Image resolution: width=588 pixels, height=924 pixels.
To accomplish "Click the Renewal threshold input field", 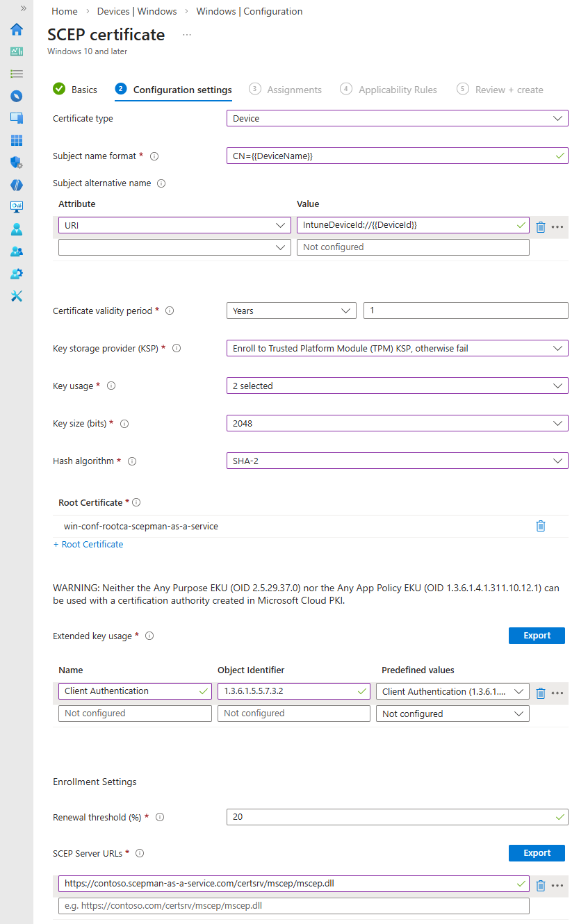I will pyautogui.click(x=397, y=817).
